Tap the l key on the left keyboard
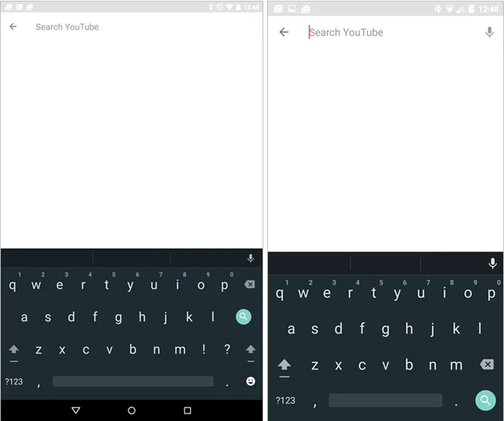504x421 pixels. [x=212, y=317]
